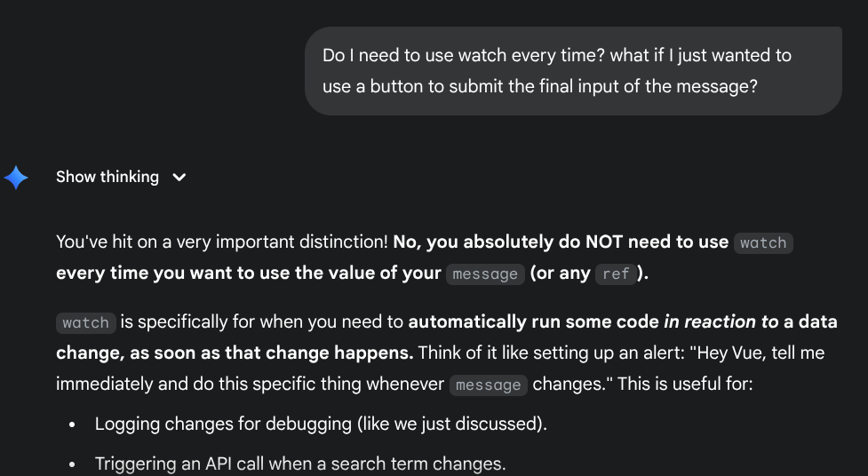The height and width of the screenshot is (476, 868).
Task: Click the "watch" code chip after "need to use"
Action: pos(763,242)
